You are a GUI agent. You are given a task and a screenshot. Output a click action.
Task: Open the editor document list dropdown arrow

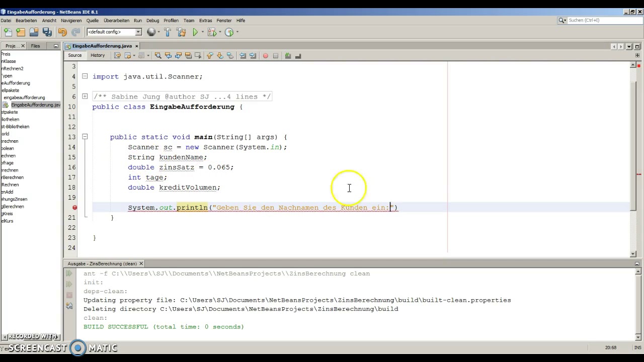tap(629, 46)
